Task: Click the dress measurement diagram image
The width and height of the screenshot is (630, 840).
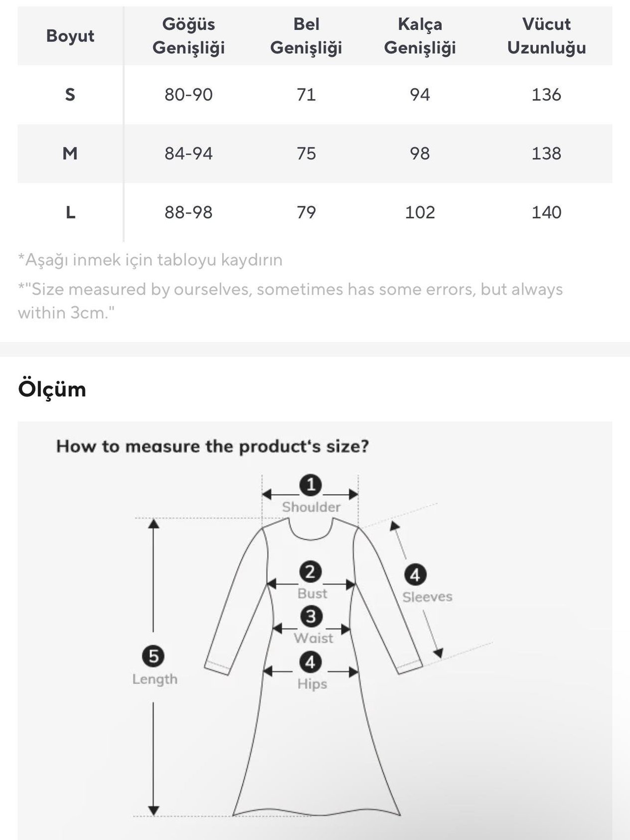Action: tap(315, 631)
